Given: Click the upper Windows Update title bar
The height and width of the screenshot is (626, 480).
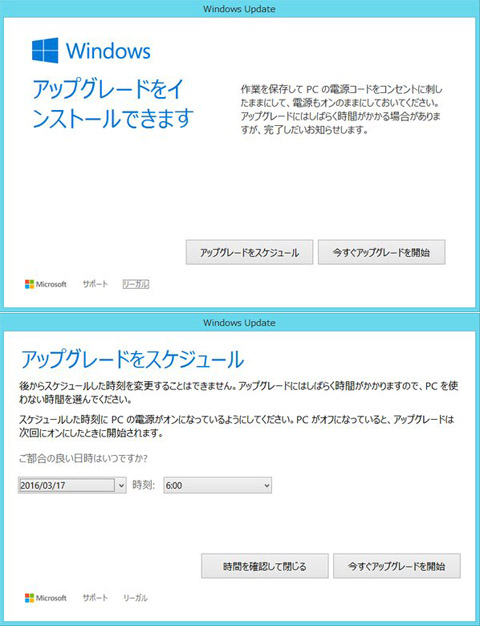Looking at the screenshot, I should click(240, 8).
